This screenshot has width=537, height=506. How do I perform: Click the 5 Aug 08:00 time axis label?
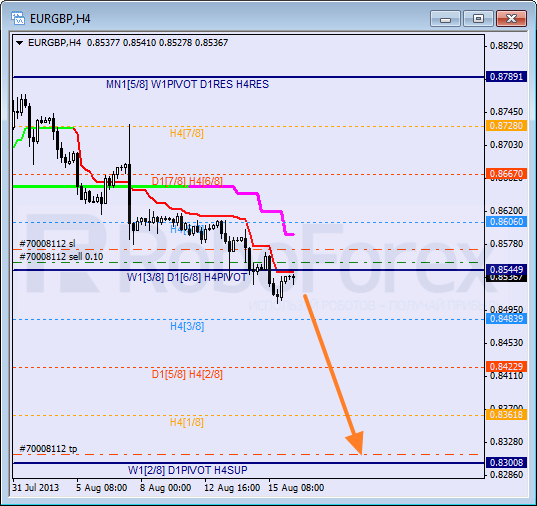click(101, 488)
